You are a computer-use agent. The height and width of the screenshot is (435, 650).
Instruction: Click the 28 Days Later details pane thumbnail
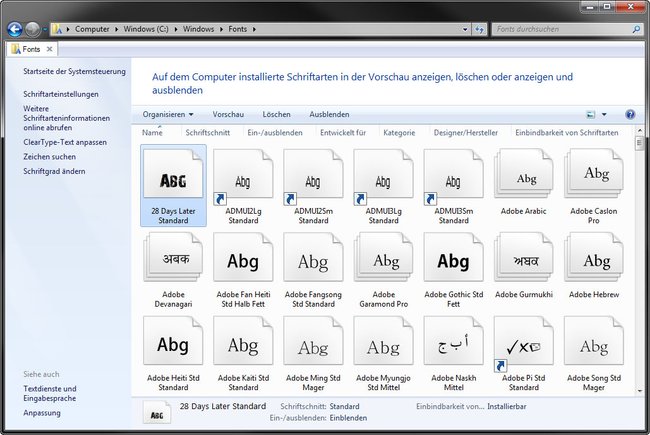tap(157, 412)
